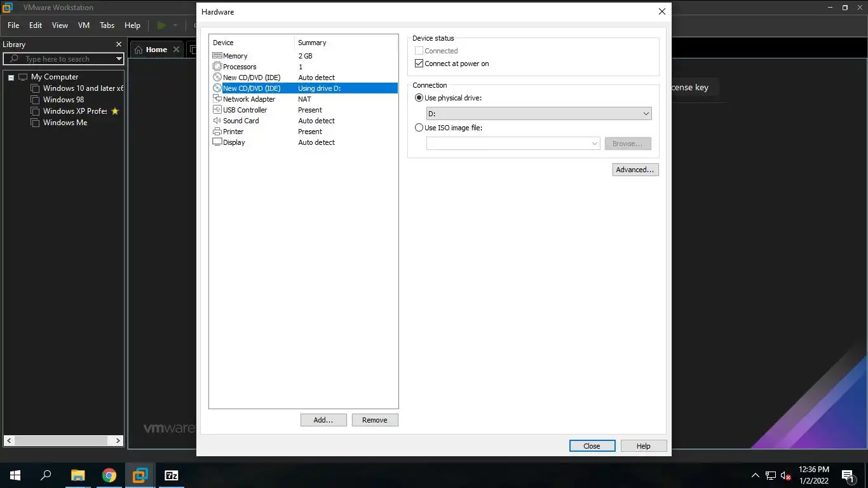Viewport: 868px width, 488px height.
Task: Click the Remove button
Action: point(375,420)
